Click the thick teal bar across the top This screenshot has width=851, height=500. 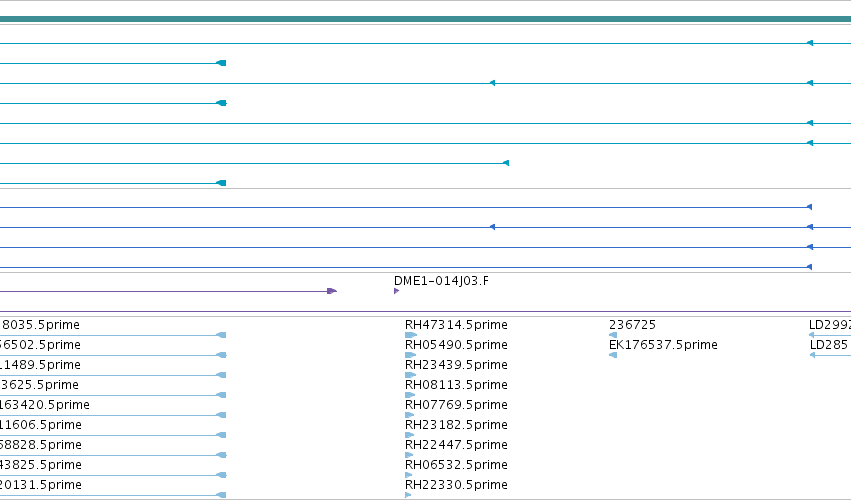[426, 19]
